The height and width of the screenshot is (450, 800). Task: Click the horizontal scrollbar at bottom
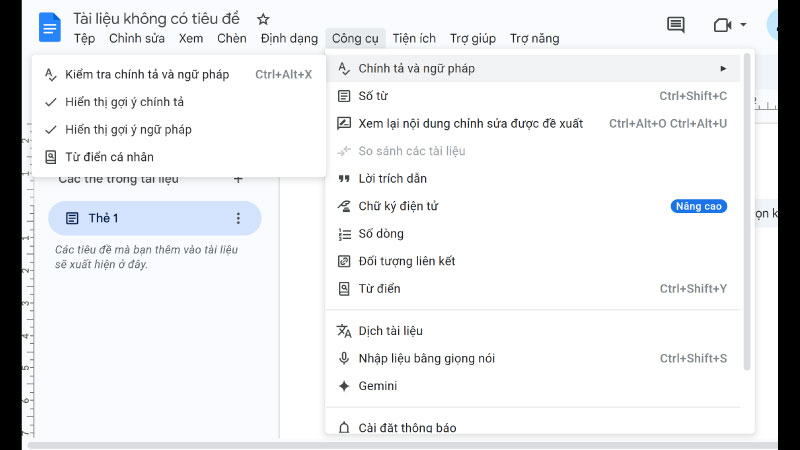click(403, 445)
